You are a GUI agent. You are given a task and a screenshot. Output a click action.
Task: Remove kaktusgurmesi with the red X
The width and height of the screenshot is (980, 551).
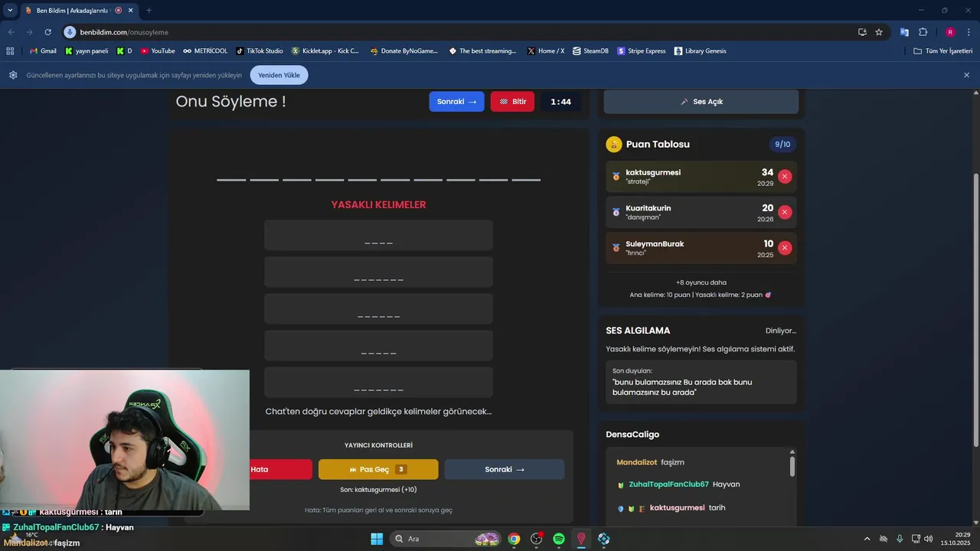click(x=785, y=177)
